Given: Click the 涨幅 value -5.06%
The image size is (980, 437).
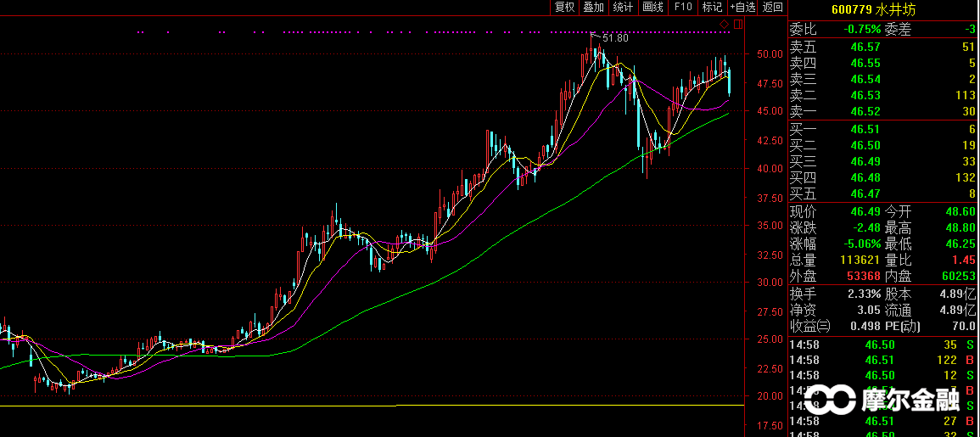Looking at the screenshot, I should (862, 244).
